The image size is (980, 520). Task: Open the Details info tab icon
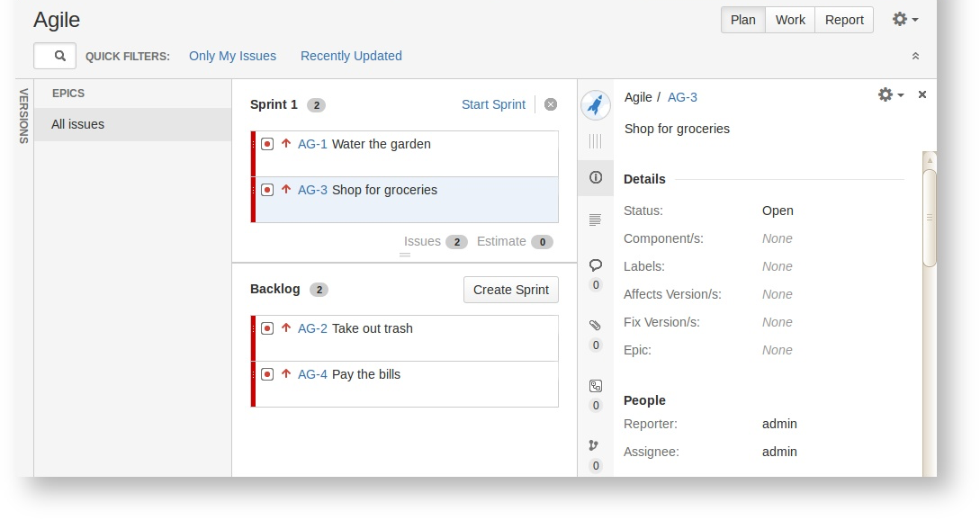(595, 178)
